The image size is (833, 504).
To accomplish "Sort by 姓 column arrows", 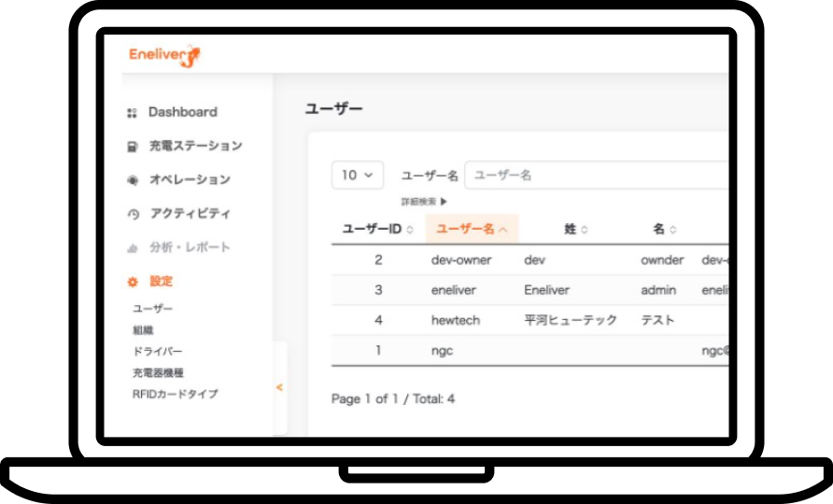I will [x=584, y=230].
